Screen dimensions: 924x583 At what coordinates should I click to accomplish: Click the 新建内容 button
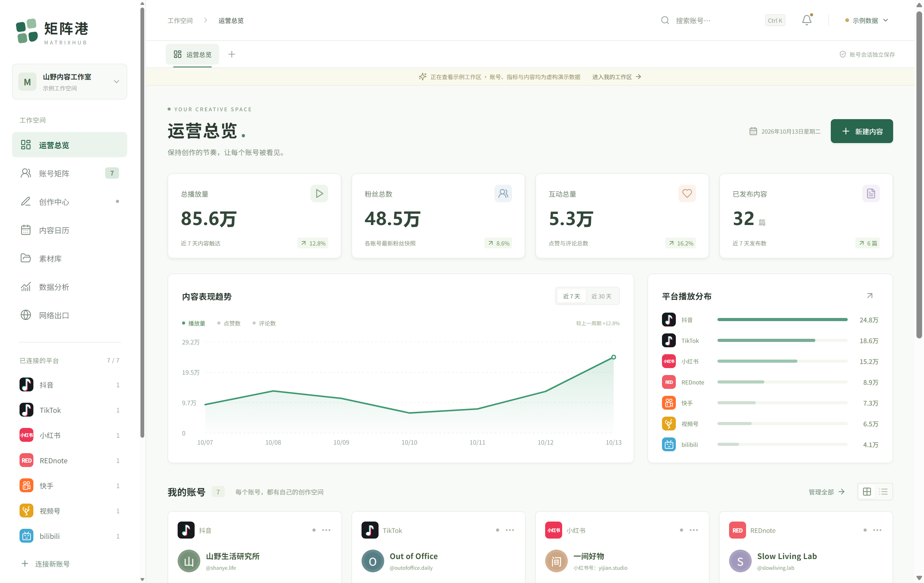(x=861, y=131)
